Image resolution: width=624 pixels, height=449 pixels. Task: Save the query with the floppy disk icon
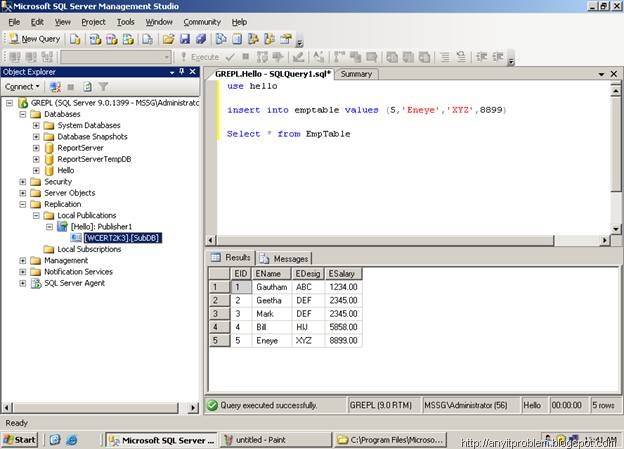(185, 39)
